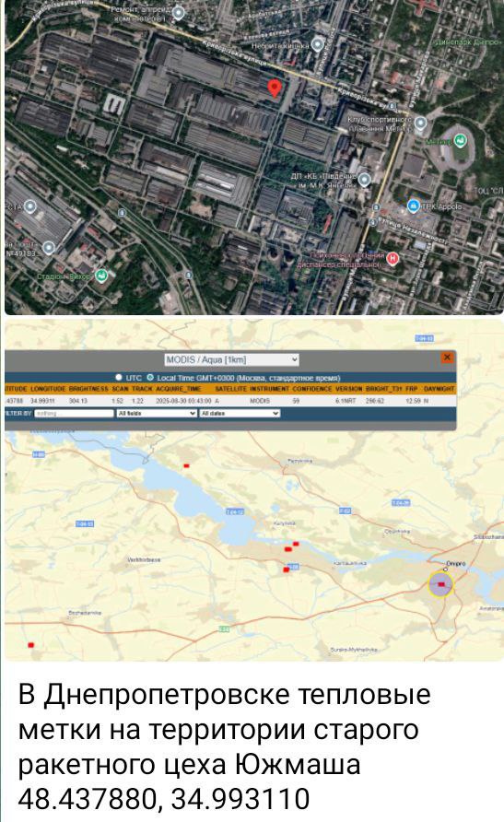Close the fire data table panel
Screen dimensions: 504x822
tap(447, 357)
